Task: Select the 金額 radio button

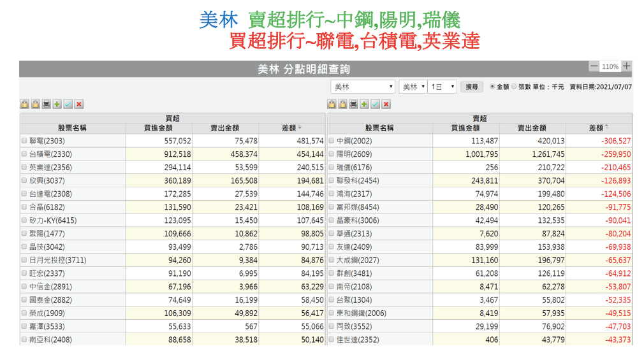Action: 492,87
